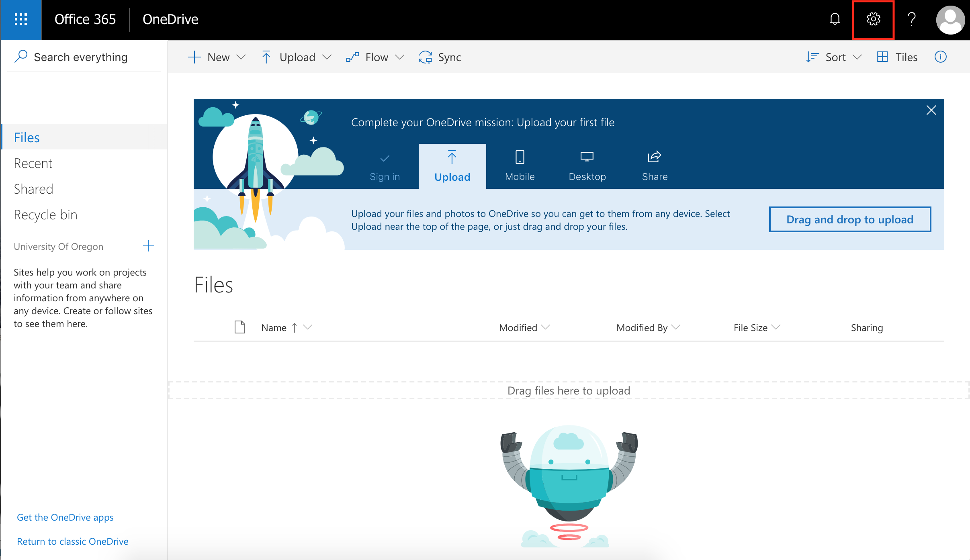Image resolution: width=970 pixels, height=560 pixels.
Task: Expand the Upload dropdown chevron
Action: tap(327, 57)
